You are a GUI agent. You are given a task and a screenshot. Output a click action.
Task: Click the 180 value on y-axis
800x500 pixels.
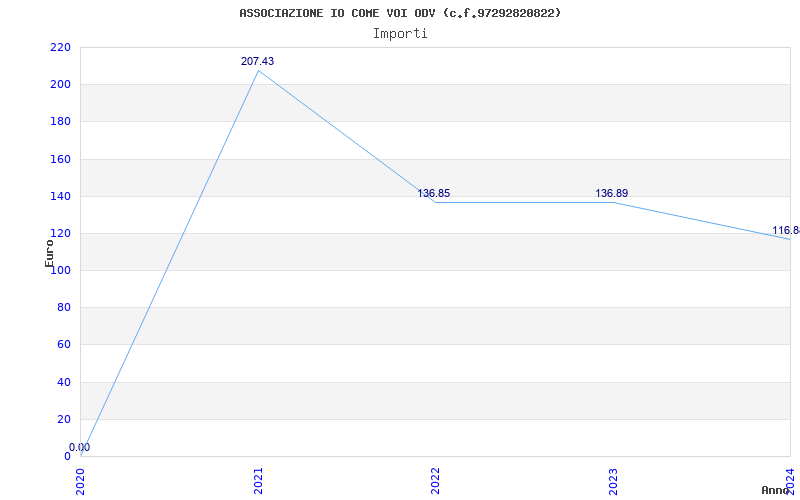60,122
